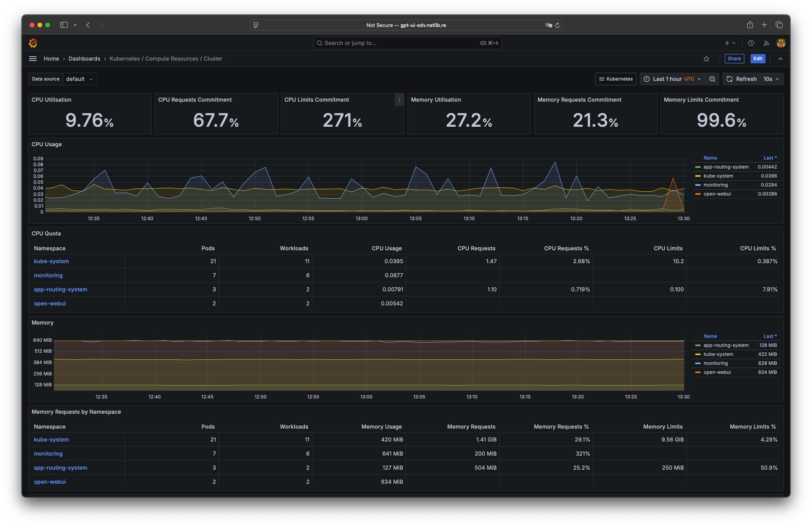Click app-routing-system color swatch in Memory legend

[x=698, y=345]
